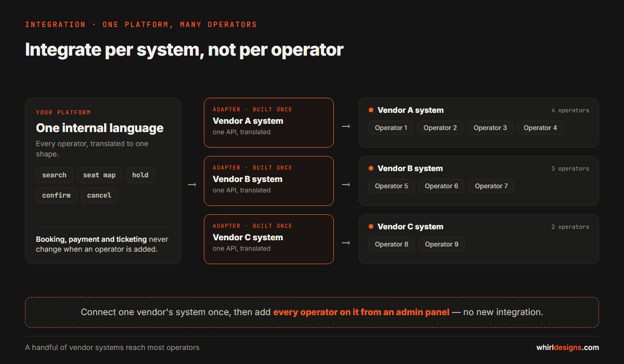
Task: Click the 'INTEGRATION · ONE PLATFORM, MANY OPERATORS' eyebrow
Action: (141, 24)
